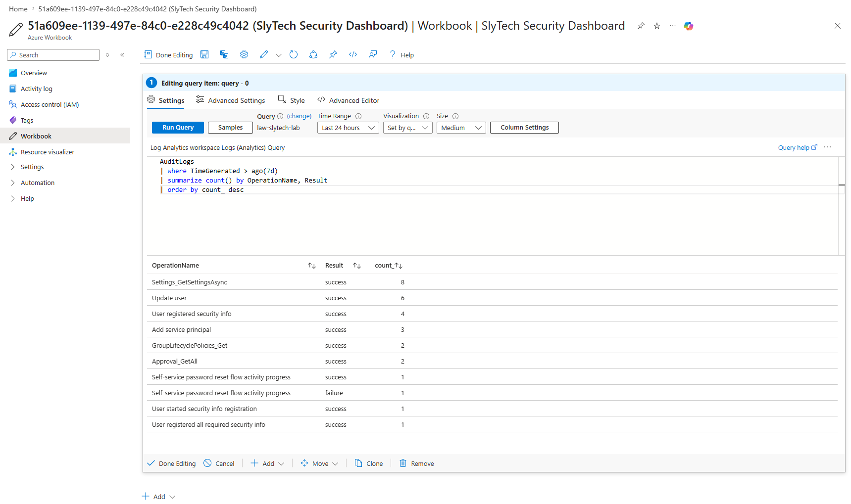
Task: Open the Query help link
Action: (798, 147)
